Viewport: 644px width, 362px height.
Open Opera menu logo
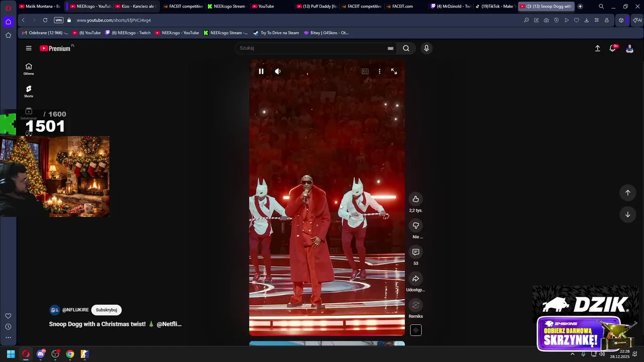[8, 8]
